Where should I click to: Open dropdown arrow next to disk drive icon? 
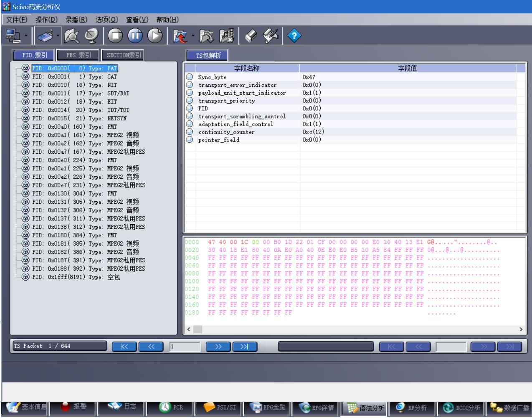coord(58,36)
